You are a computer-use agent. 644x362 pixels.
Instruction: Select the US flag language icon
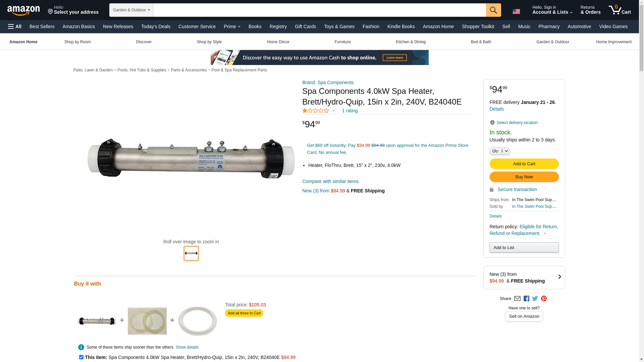coord(516,11)
